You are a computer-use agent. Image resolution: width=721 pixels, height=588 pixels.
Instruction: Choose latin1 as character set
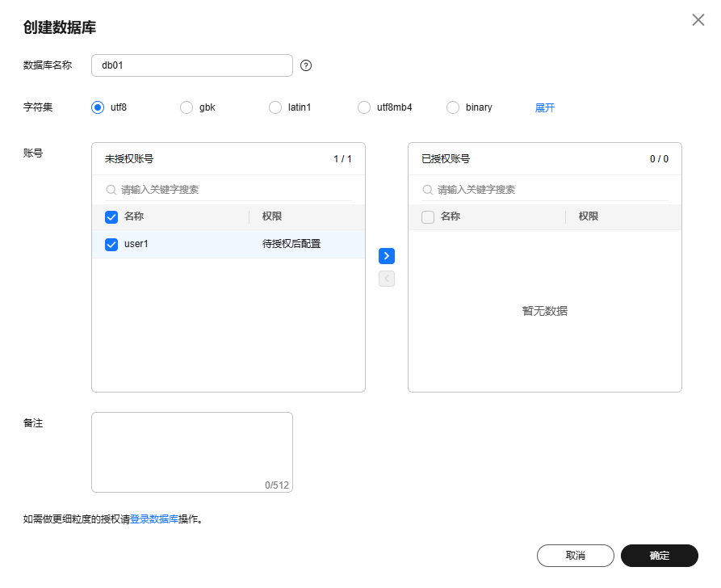click(275, 107)
